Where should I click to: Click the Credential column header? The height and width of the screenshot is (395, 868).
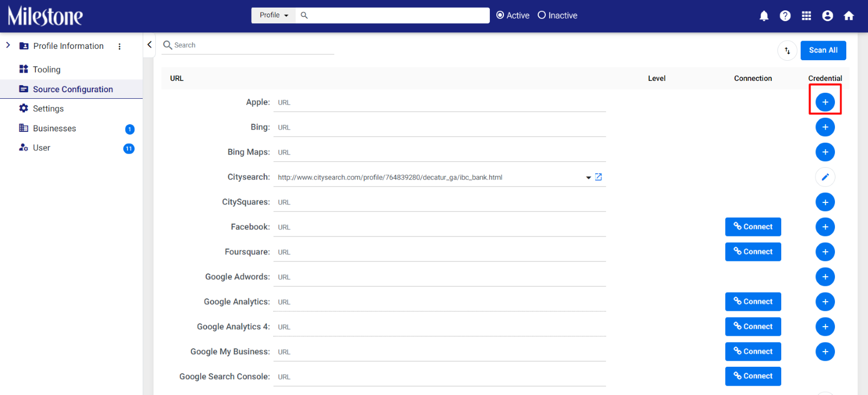[825, 78]
